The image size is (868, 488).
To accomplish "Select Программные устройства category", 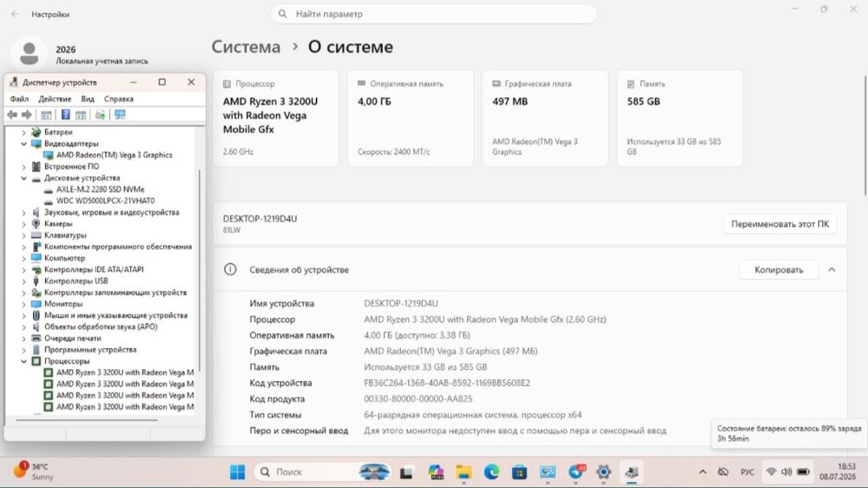I will [90, 350].
